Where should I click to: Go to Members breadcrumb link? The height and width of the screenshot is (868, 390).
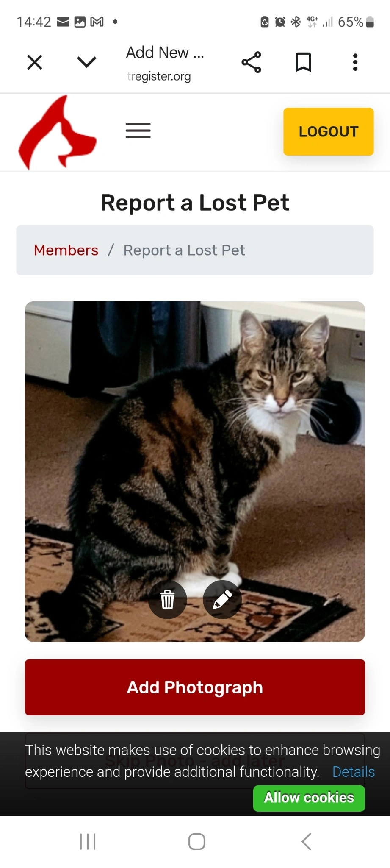(x=66, y=250)
